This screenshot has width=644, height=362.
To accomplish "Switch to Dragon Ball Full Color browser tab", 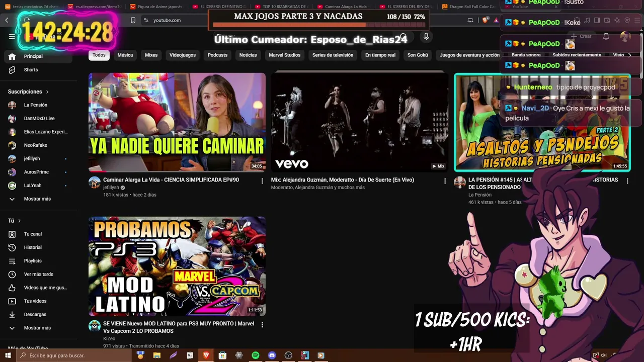I will (469, 7).
